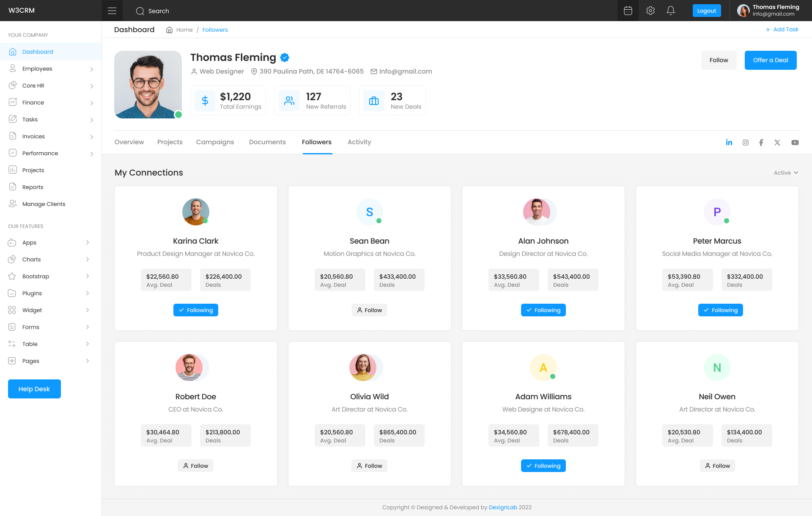This screenshot has height=516, width=812.
Task: Open the Invoices section in the sidebar
Action: [33, 136]
